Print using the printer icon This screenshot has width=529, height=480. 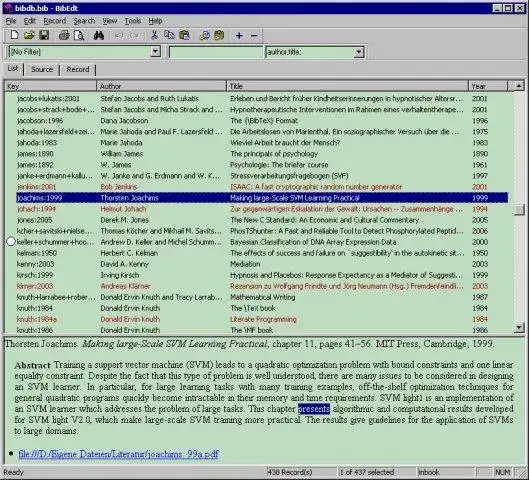pyautogui.click(x=64, y=35)
